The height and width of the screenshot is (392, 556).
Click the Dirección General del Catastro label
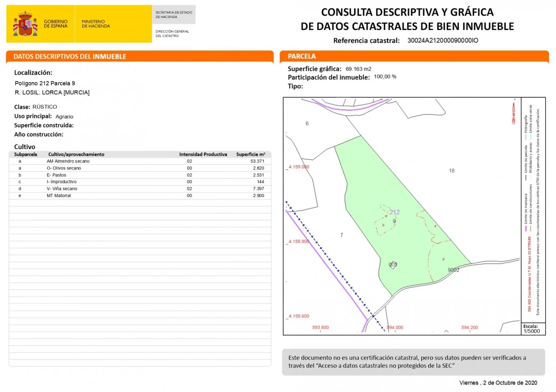(172, 33)
